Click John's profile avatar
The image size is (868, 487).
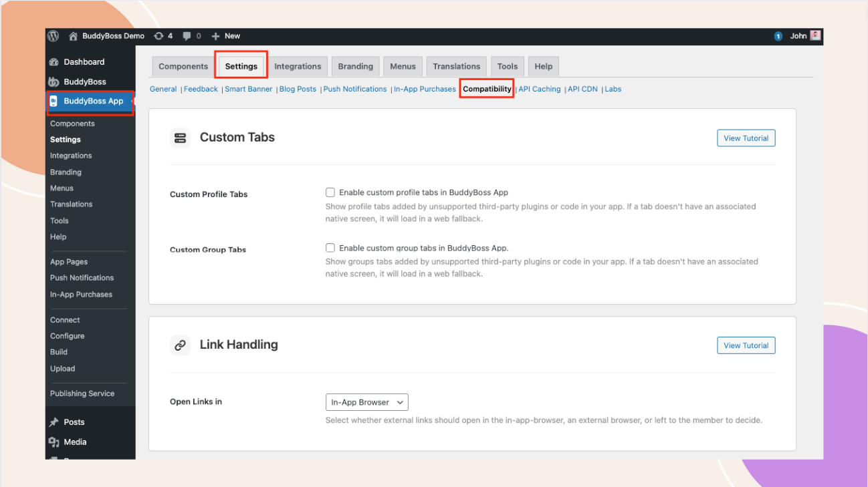(x=815, y=35)
